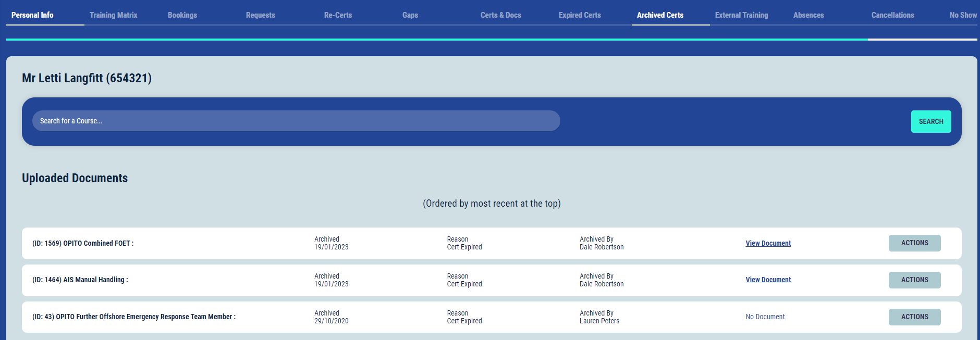The height and width of the screenshot is (340, 980).
Task: Open ACTIONS for AIS Manual Handling row
Action: [914, 280]
